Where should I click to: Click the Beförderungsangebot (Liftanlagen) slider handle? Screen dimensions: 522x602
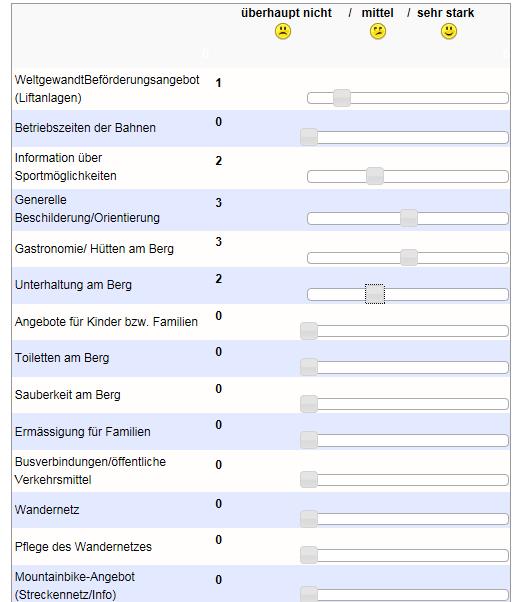click(x=342, y=98)
